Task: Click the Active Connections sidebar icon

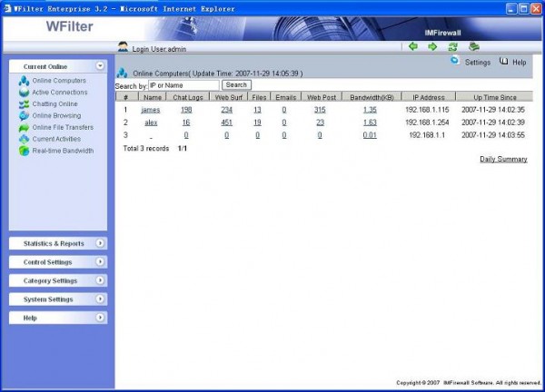Action: point(24,93)
